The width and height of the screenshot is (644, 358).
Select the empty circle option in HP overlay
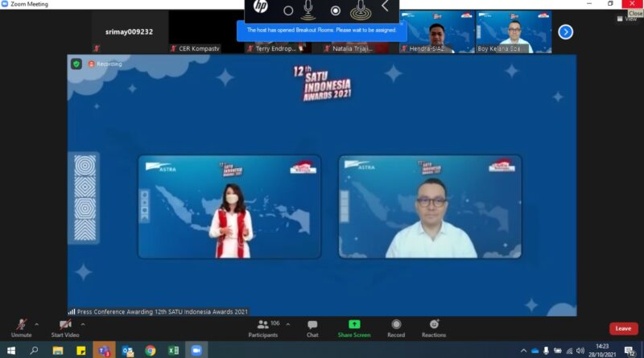coord(288,10)
